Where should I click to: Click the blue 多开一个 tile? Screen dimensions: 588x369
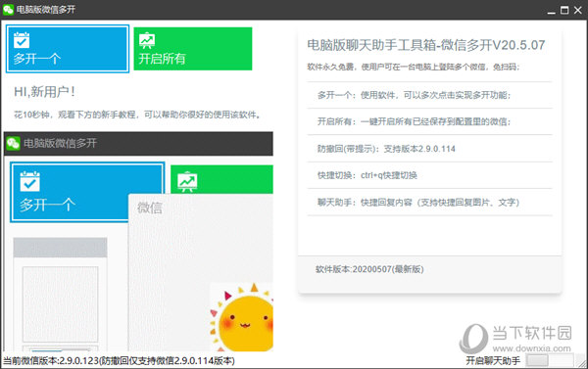[x=68, y=49]
